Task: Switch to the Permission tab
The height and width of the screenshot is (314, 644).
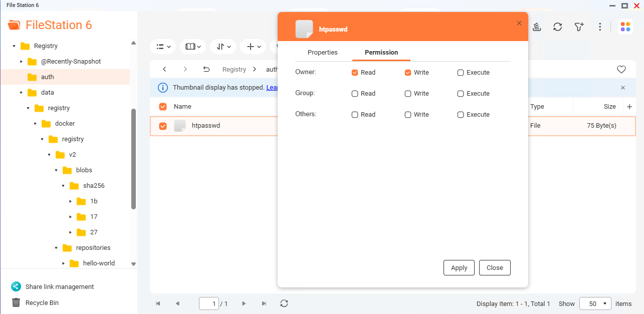Action: point(381,53)
